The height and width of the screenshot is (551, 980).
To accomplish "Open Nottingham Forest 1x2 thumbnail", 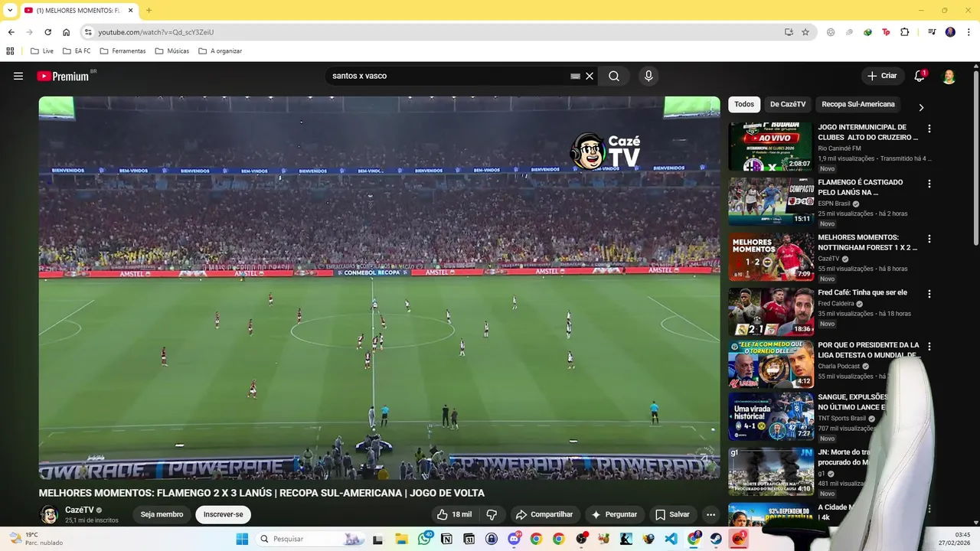I will pyautogui.click(x=771, y=256).
